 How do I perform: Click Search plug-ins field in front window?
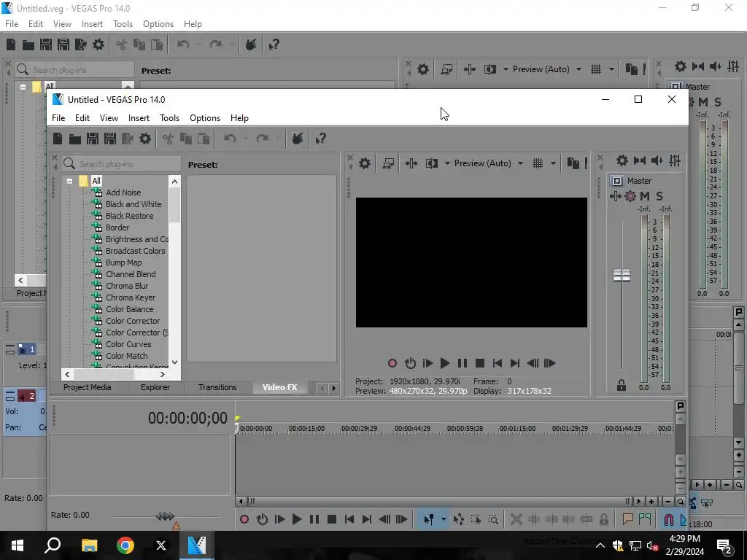click(x=122, y=164)
